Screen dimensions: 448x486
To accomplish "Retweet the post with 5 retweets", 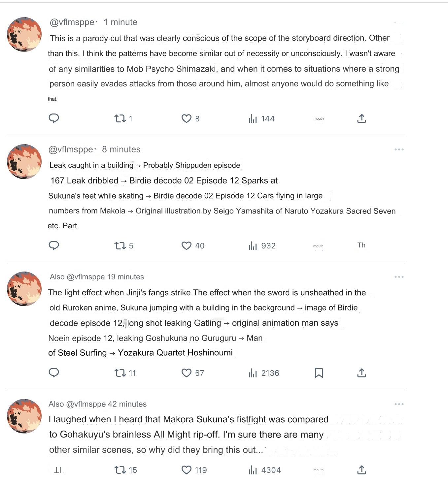I will [x=120, y=246].
